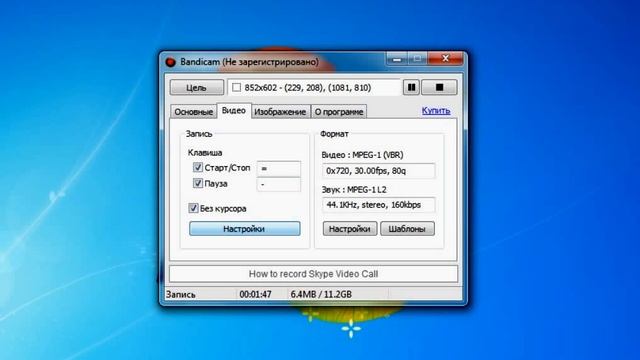Toggle the target area checkbox next to 852x602
The width and height of the screenshot is (640, 360).
236,87
